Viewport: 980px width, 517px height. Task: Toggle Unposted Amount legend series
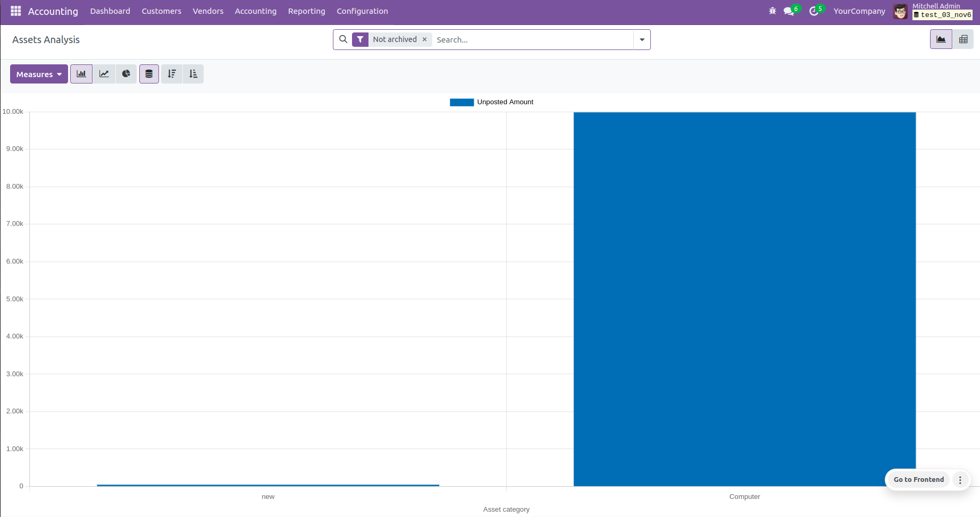pos(492,102)
